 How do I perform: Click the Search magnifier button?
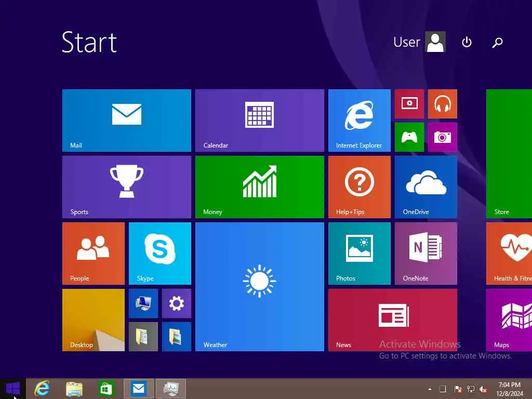click(x=497, y=43)
